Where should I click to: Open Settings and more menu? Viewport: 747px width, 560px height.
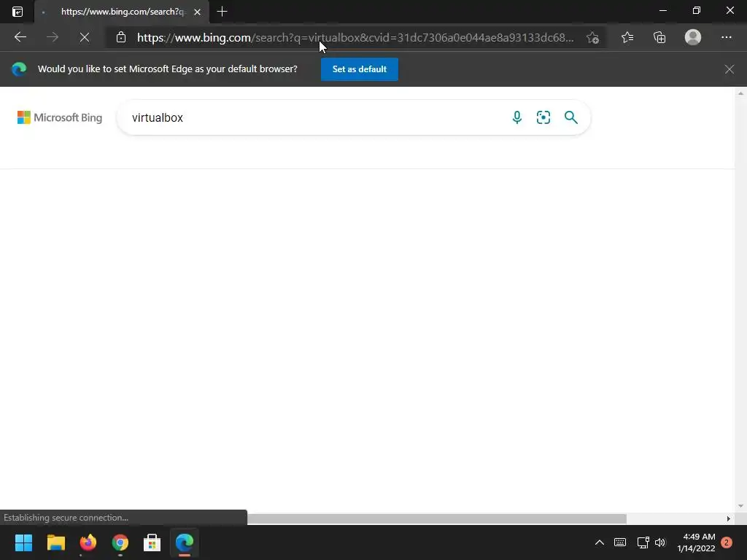coord(726,37)
